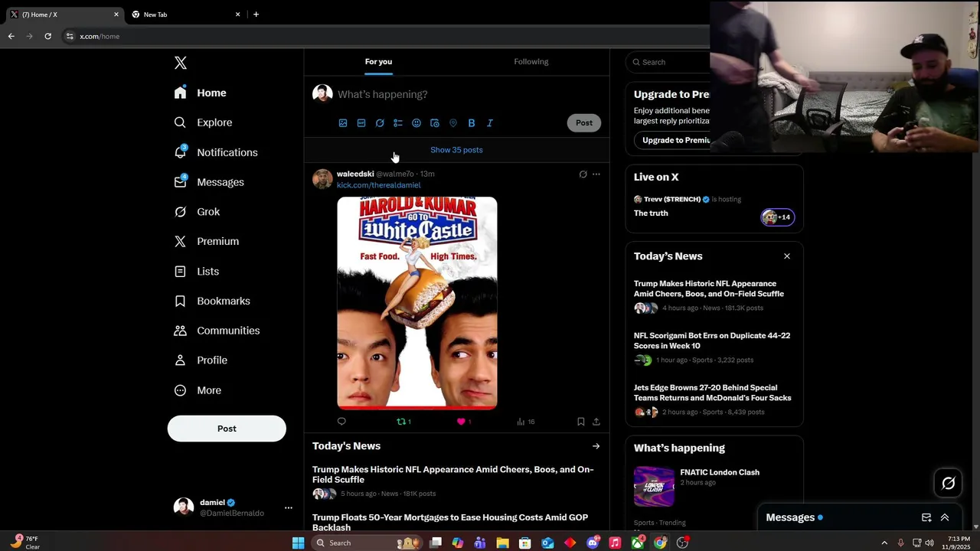980x551 pixels.
Task: Add a poll to the post
Action: [x=398, y=123]
